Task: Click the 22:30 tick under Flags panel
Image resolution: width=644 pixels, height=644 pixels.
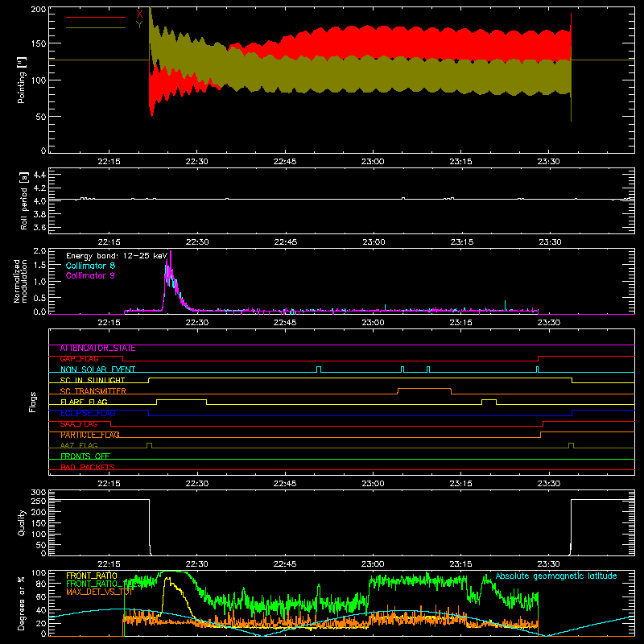Action: pos(197,484)
